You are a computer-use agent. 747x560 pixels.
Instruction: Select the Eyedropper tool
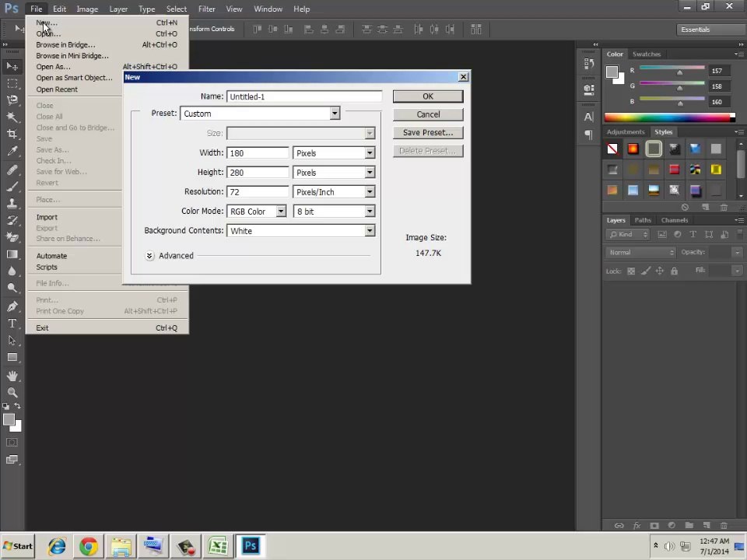12,152
